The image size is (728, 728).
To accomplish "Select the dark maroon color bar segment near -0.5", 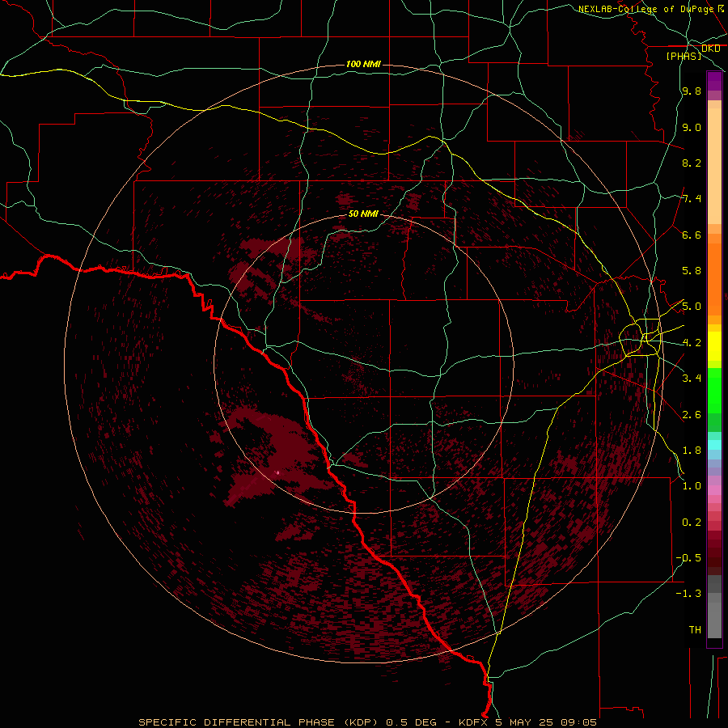I will click(714, 557).
